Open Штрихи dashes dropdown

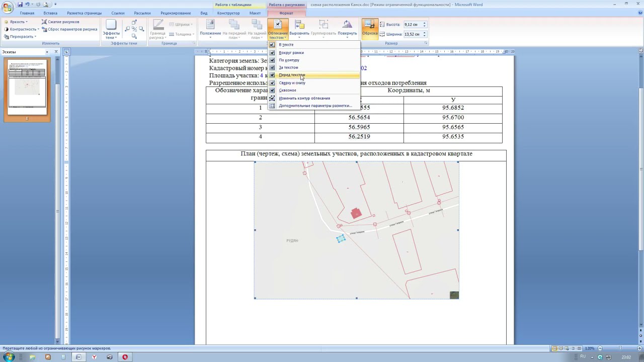click(x=180, y=24)
